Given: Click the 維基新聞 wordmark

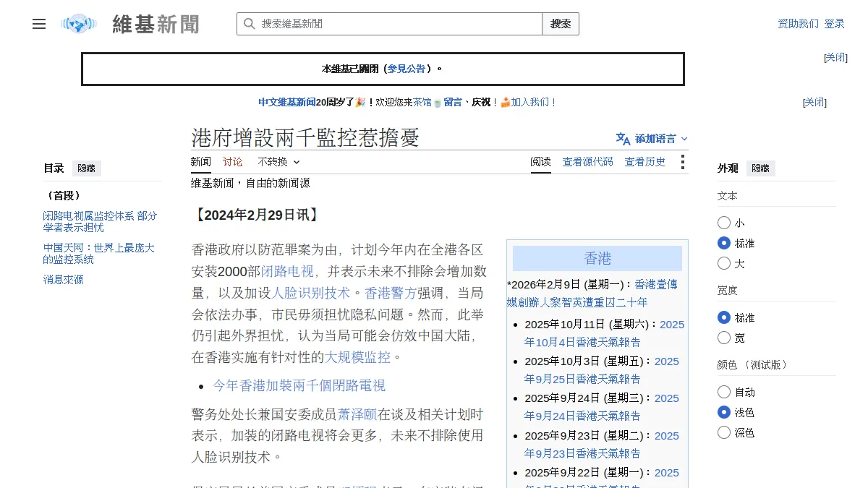Looking at the screenshot, I should point(156,24).
